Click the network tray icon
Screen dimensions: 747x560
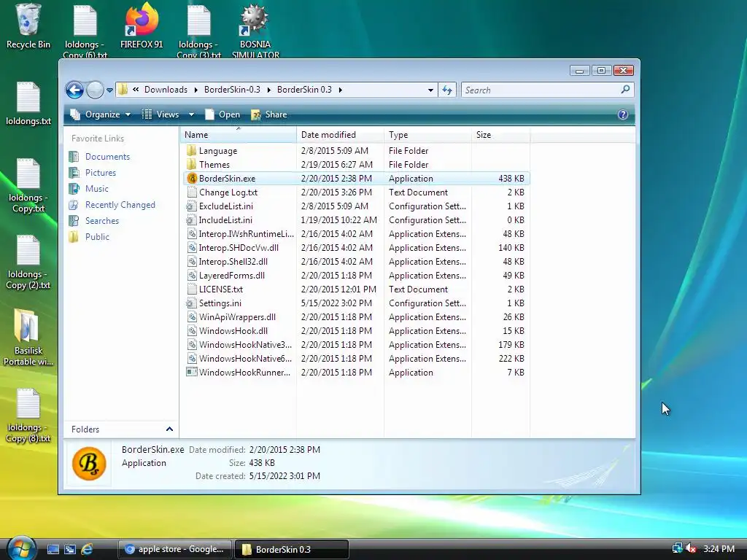(677, 548)
